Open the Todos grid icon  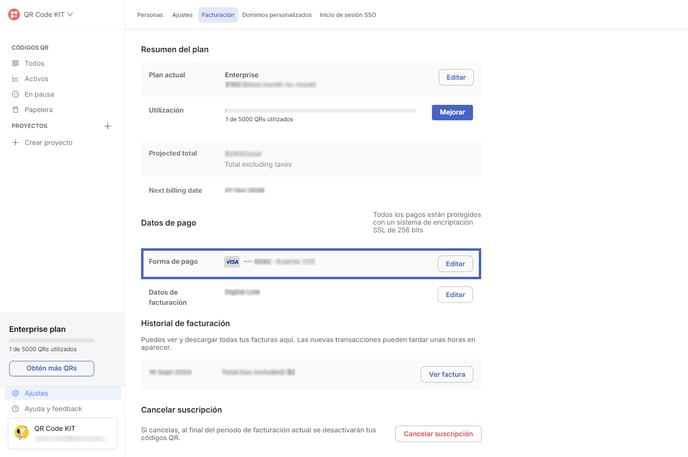pos(15,63)
